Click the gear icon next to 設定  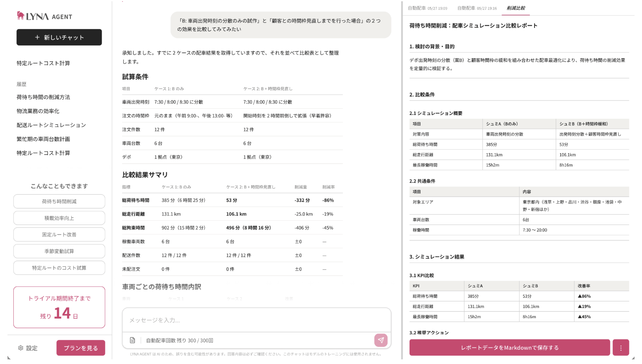(x=20, y=348)
